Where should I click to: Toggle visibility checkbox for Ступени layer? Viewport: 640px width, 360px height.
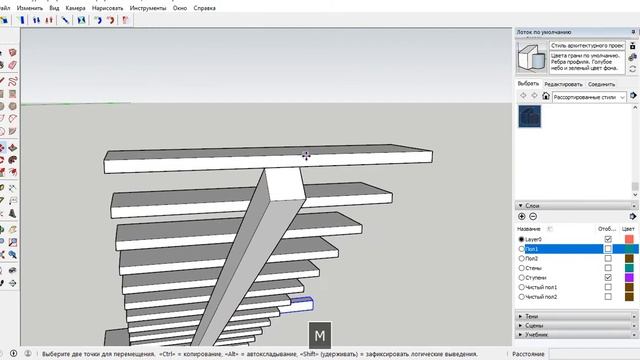(x=608, y=278)
